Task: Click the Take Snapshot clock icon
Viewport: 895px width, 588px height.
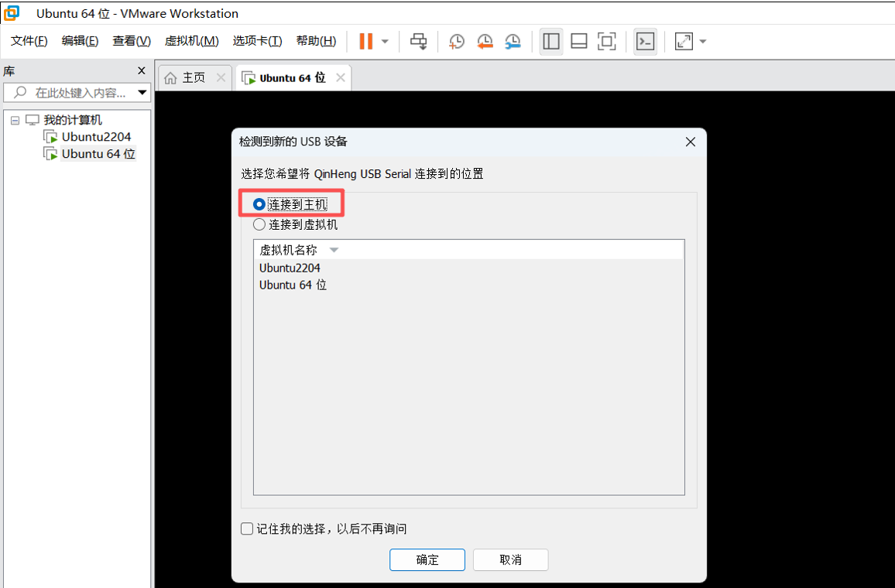Action: tap(457, 41)
